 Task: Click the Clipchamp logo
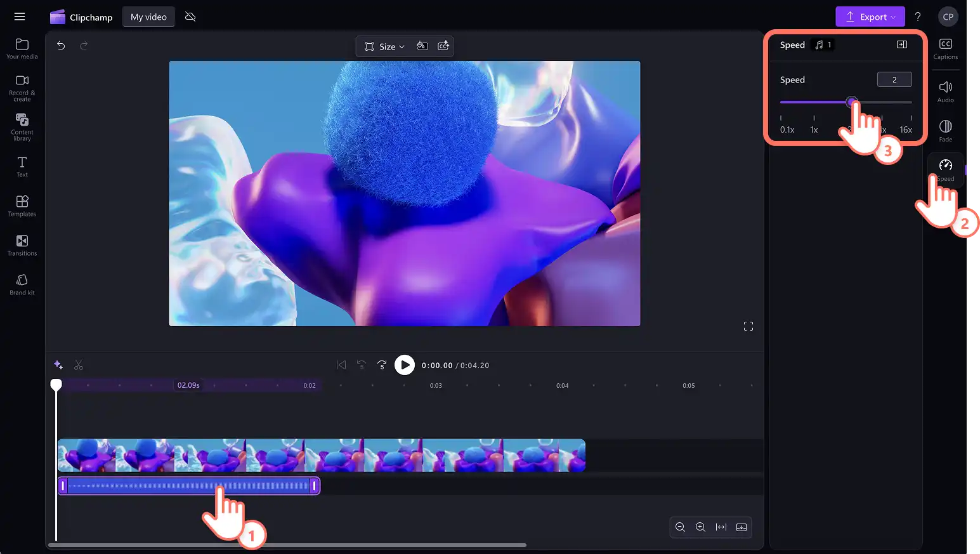pyautogui.click(x=81, y=17)
